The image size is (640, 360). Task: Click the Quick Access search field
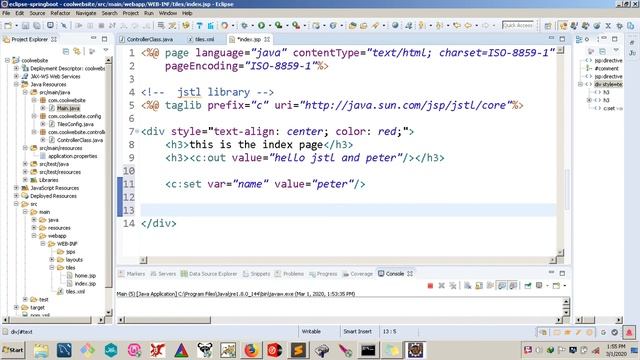click(x=518, y=25)
